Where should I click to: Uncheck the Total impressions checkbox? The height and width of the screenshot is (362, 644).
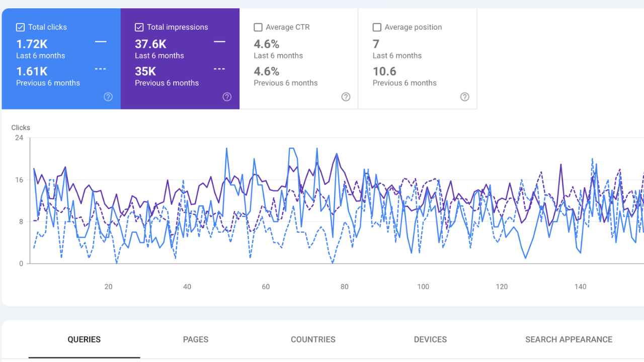tap(139, 27)
